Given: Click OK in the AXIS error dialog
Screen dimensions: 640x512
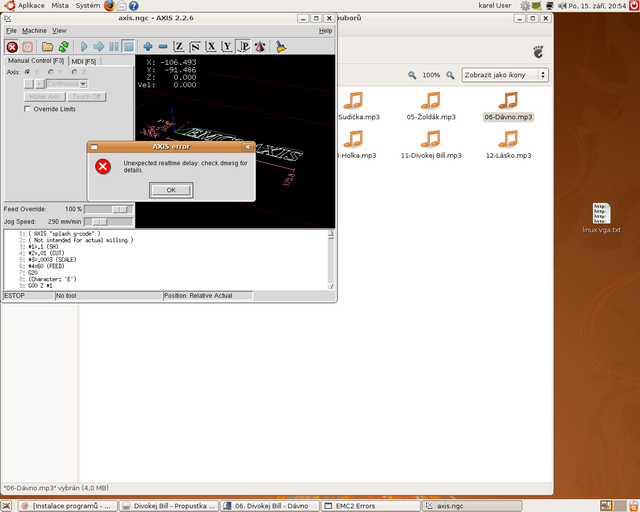Looking at the screenshot, I should coord(171,189).
